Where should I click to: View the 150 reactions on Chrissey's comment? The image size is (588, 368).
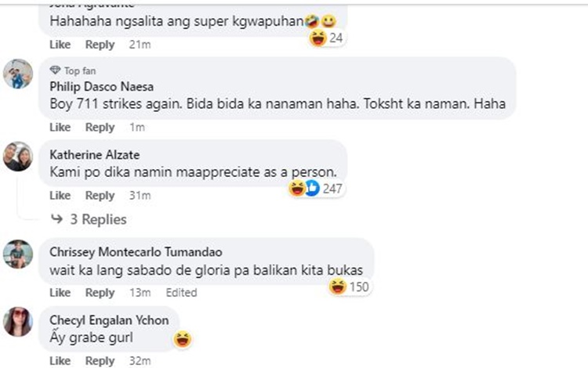point(350,287)
